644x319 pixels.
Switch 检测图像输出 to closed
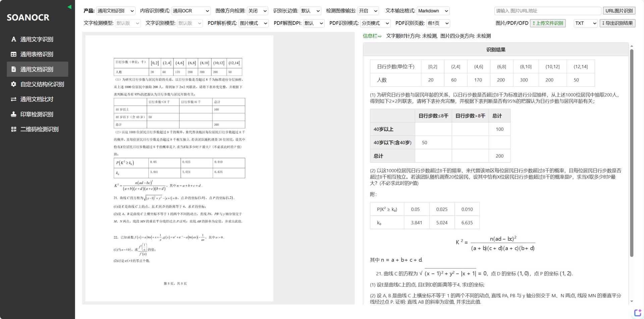[368, 11]
